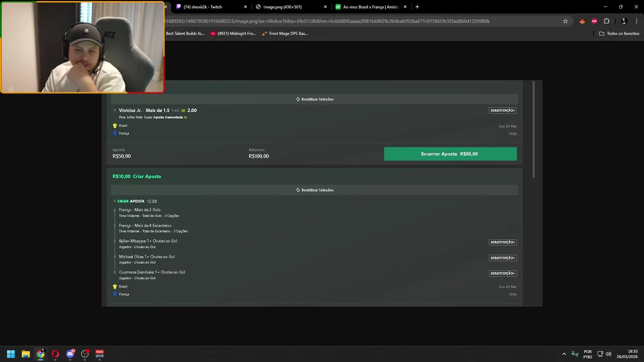Image resolution: width=644 pixels, height=362 pixels.
Task: Open the POR PTB2 language switcher
Action: [588, 354]
